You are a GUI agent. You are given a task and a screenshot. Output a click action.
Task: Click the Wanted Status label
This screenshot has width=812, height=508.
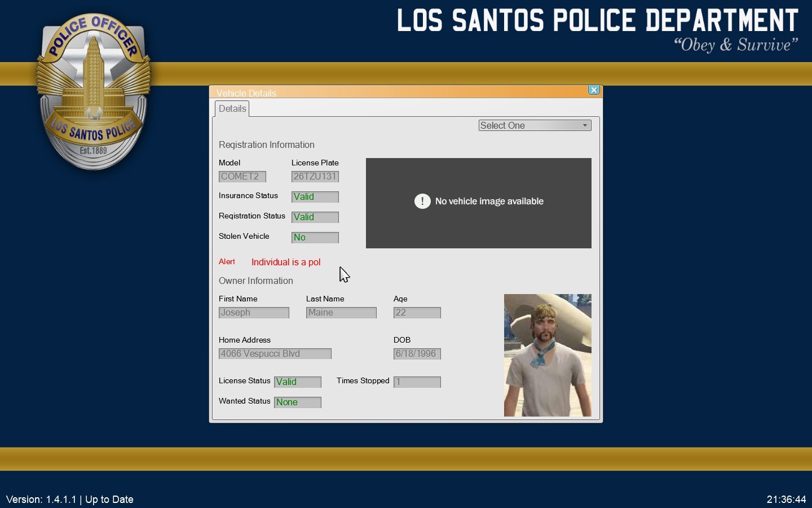click(x=245, y=401)
